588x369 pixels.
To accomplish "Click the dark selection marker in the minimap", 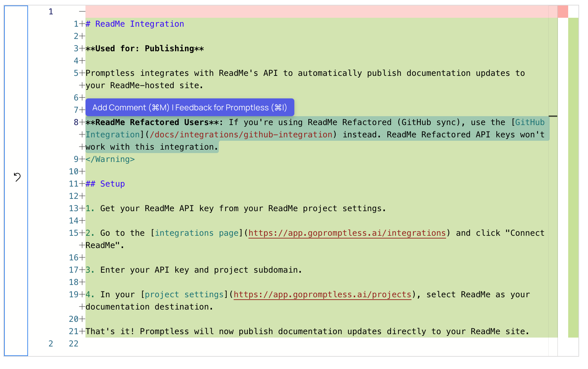I will [x=553, y=116].
